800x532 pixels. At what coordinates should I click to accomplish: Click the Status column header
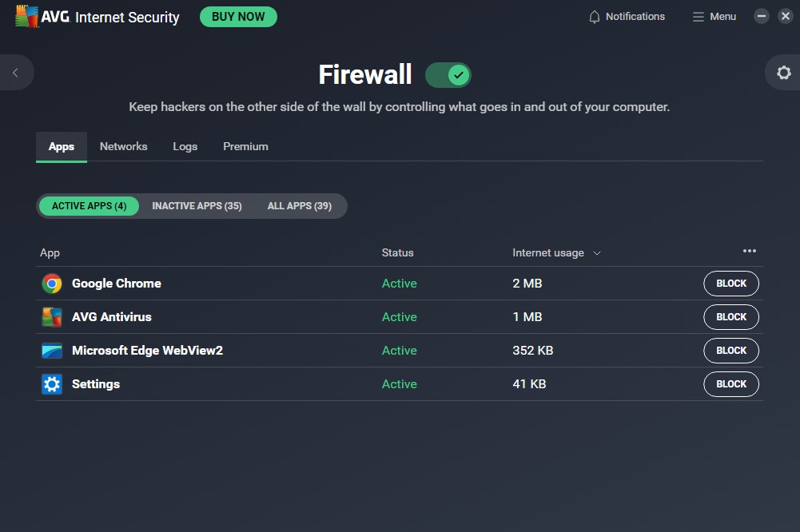[397, 253]
